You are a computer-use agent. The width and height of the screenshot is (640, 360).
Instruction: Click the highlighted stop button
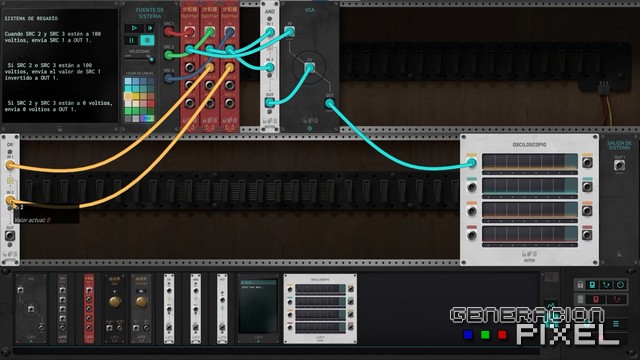pyautogui.click(x=147, y=40)
